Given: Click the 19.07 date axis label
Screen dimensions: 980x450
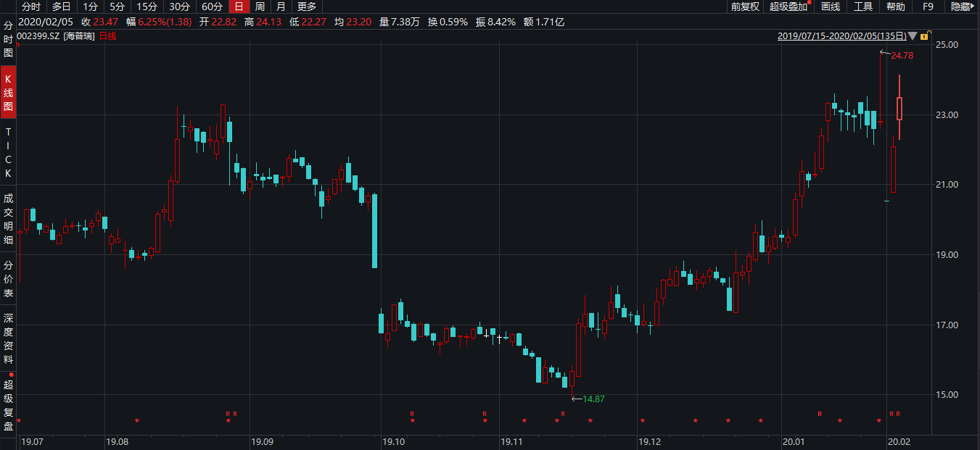Looking at the screenshot, I should [33, 441].
